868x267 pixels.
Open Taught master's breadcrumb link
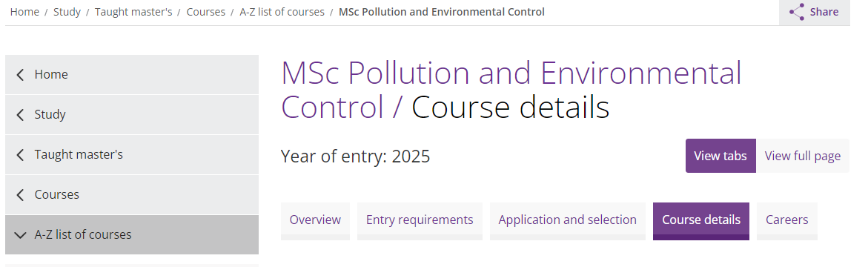tap(133, 12)
